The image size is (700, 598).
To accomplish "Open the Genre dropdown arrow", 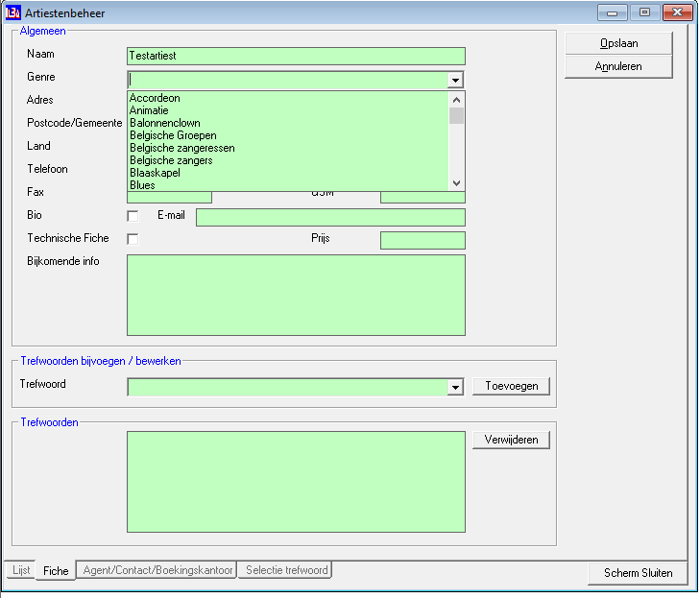I will (x=455, y=81).
